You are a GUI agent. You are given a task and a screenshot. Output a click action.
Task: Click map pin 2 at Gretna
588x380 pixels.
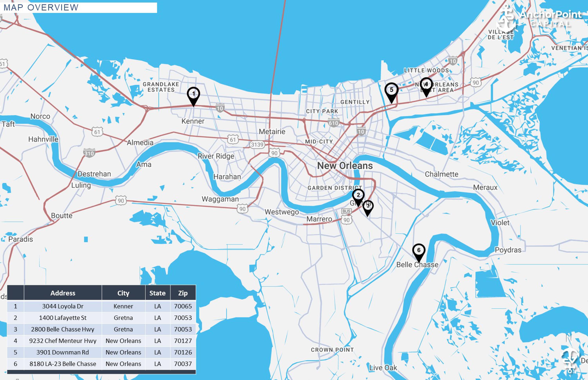358,195
